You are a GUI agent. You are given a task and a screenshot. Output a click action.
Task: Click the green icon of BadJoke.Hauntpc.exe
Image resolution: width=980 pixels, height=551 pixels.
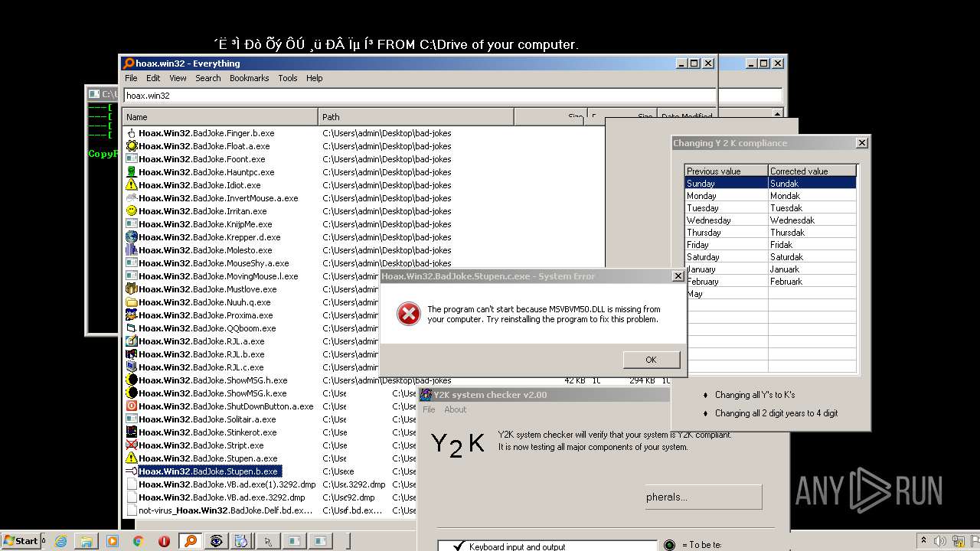132,172
